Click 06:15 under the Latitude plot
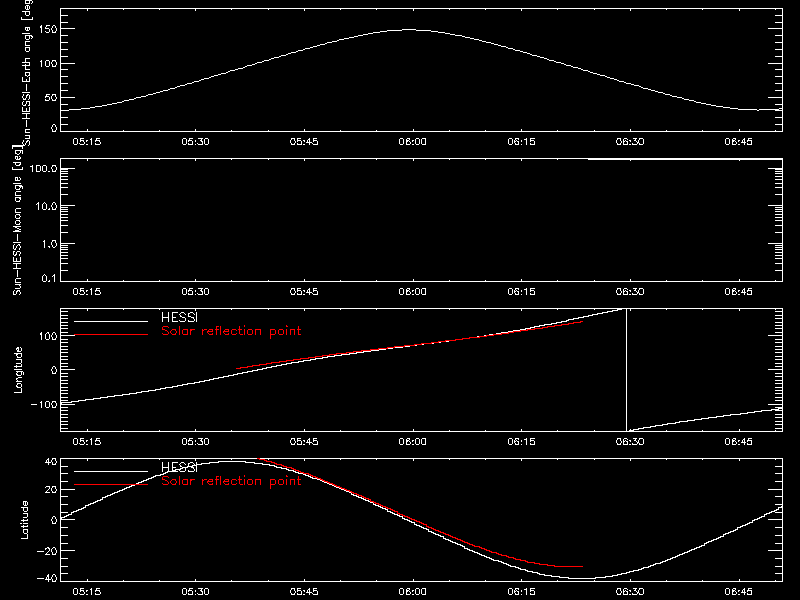Screen dimensions: 800x600 point(521,592)
